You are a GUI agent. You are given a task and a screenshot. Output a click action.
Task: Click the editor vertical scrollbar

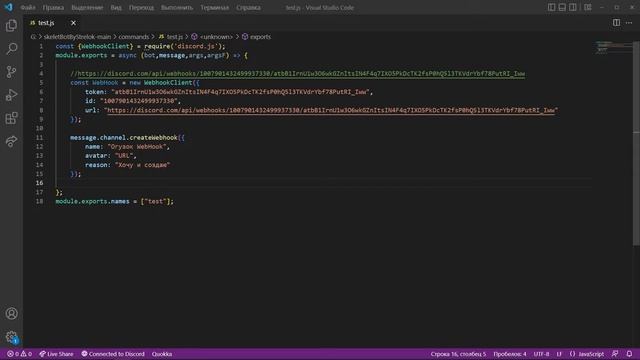636,143
